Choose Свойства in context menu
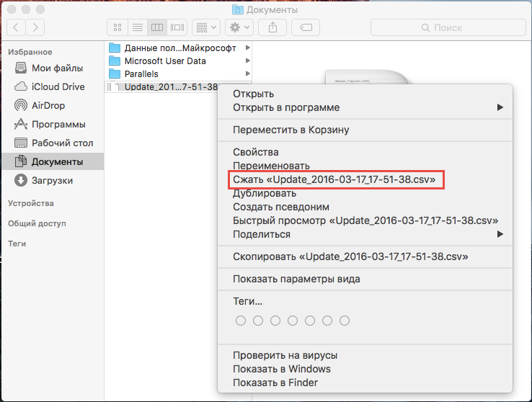 pyautogui.click(x=365, y=152)
